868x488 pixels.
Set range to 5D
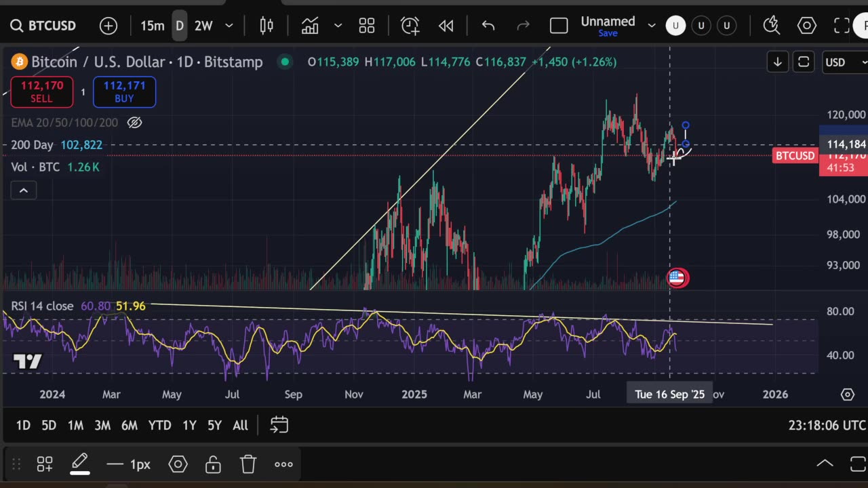tap(49, 425)
